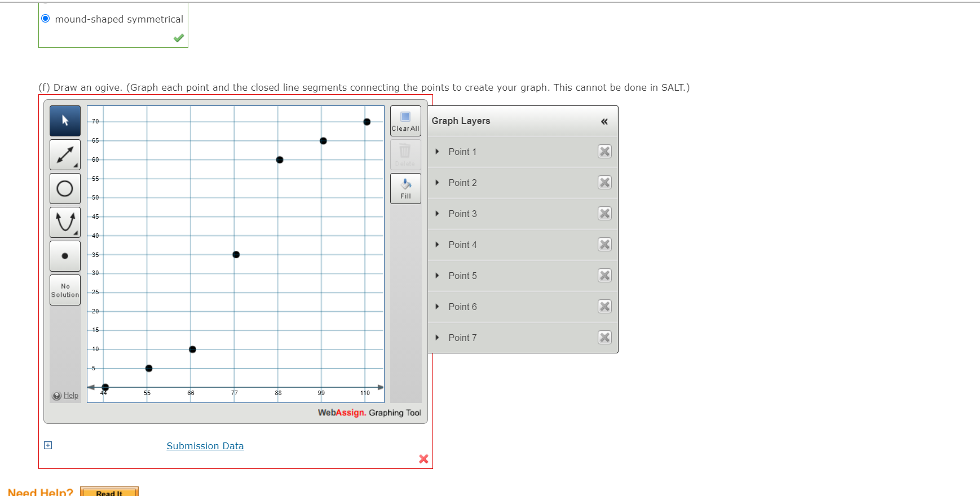980x496 pixels.
Task: Expand Submission Data plus box
Action: [48, 445]
